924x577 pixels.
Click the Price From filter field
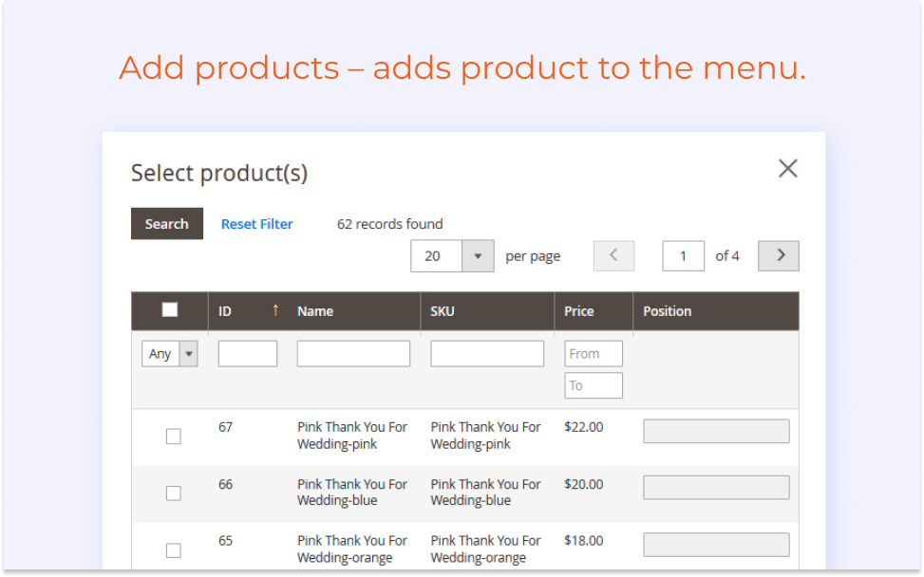coord(594,354)
